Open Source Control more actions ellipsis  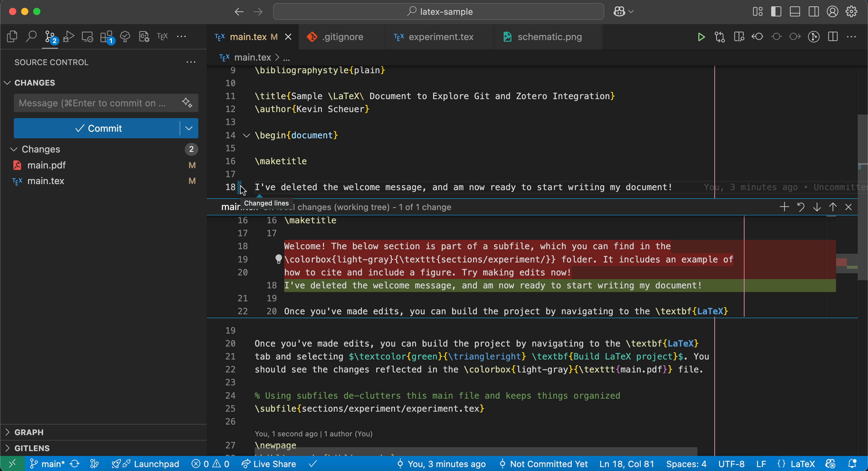[x=191, y=62]
